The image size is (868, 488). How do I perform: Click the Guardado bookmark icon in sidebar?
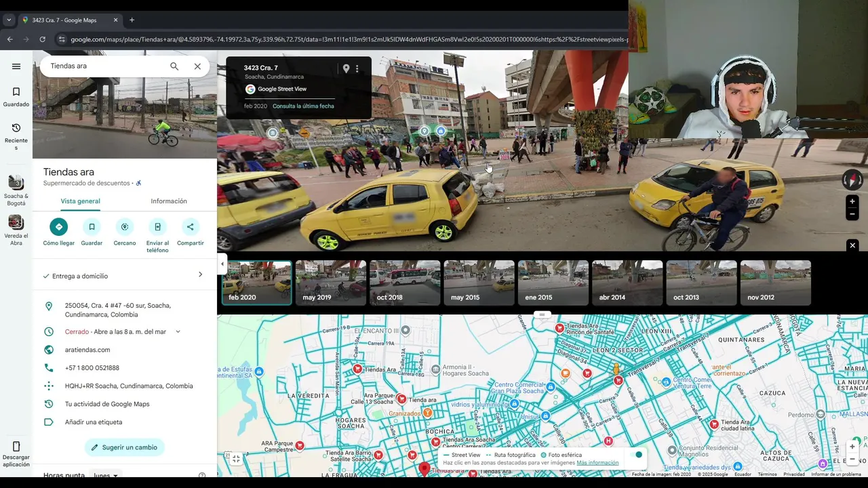[x=16, y=91]
